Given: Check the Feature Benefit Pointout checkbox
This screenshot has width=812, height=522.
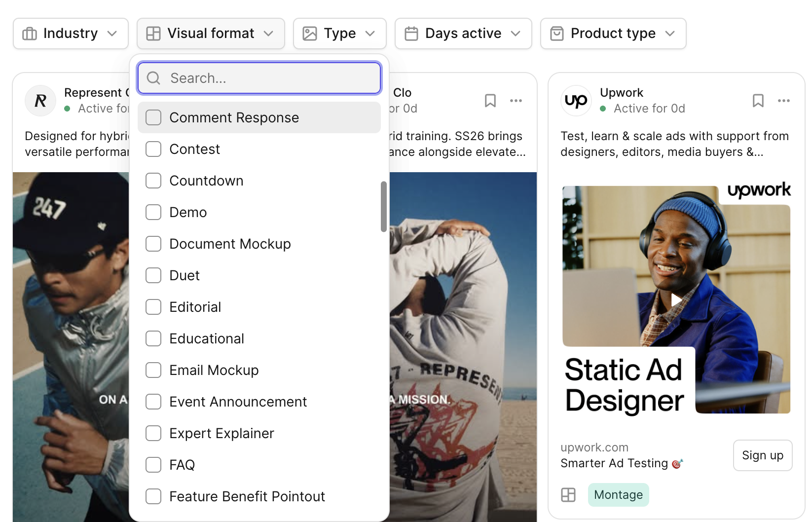Looking at the screenshot, I should 153,496.
